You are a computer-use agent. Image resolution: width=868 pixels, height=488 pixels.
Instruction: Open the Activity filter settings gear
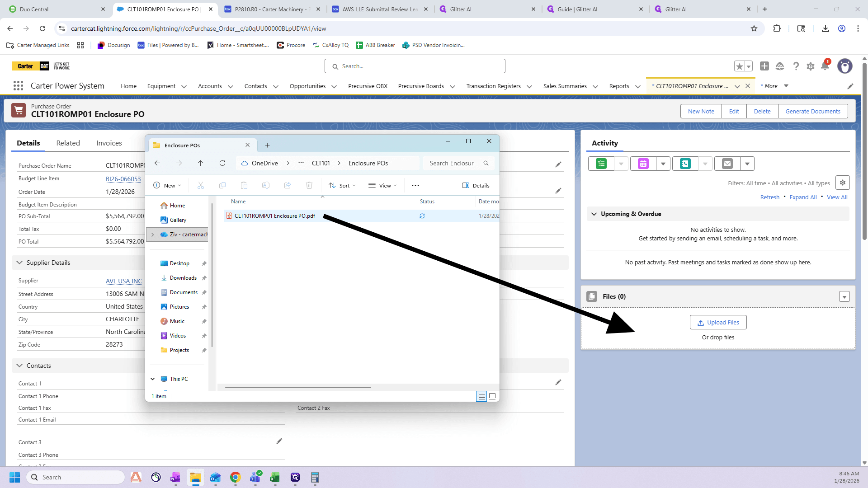click(843, 183)
